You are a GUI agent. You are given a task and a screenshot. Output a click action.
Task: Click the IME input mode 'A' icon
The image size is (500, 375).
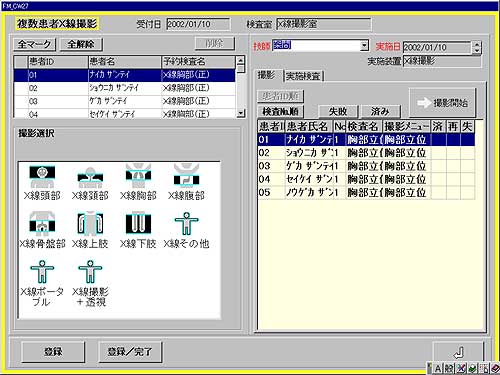[438, 368]
